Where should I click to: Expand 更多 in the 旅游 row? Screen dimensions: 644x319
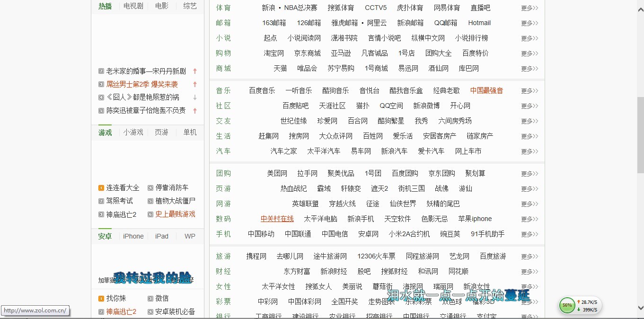(529, 257)
